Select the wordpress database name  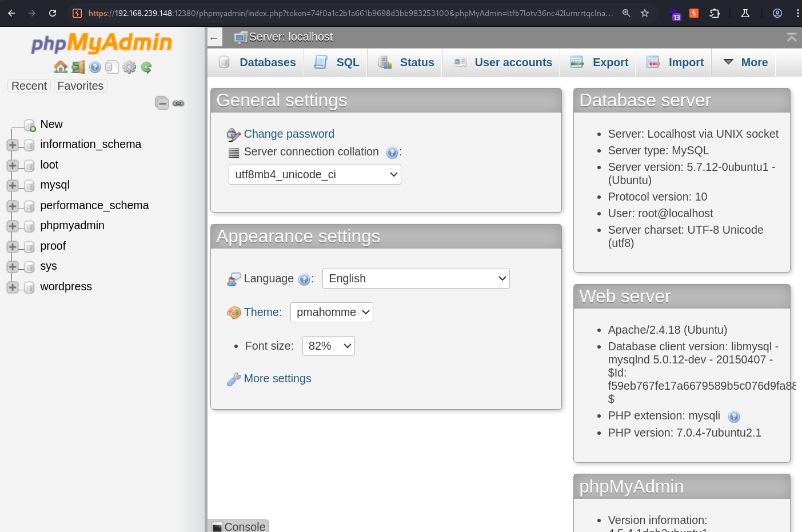coord(66,286)
